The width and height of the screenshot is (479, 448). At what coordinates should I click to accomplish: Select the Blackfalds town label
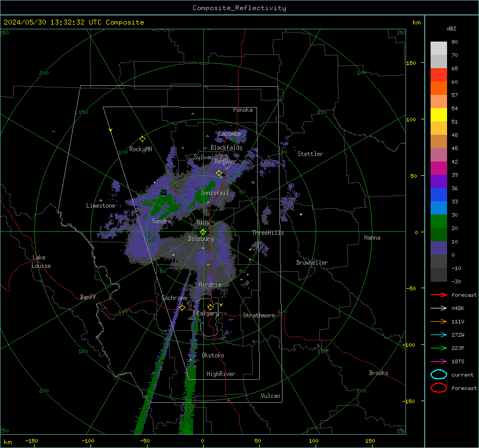click(226, 148)
